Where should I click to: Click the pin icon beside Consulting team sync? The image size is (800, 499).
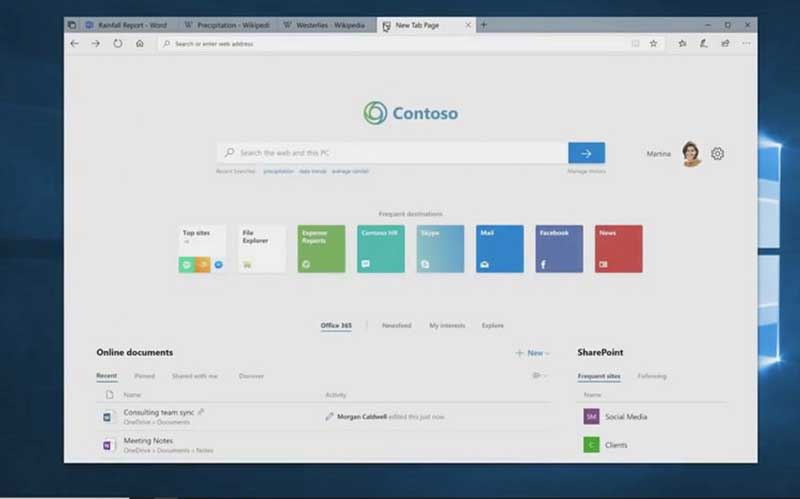(x=201, y=412)
